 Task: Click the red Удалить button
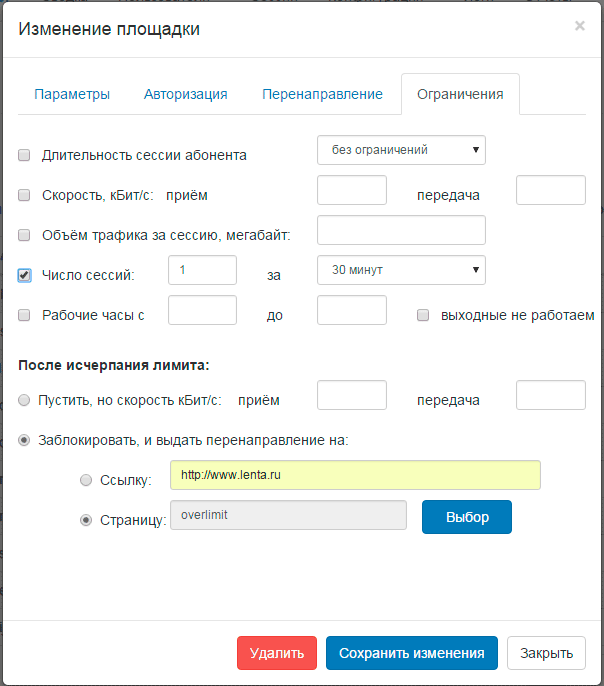[277, 653]
